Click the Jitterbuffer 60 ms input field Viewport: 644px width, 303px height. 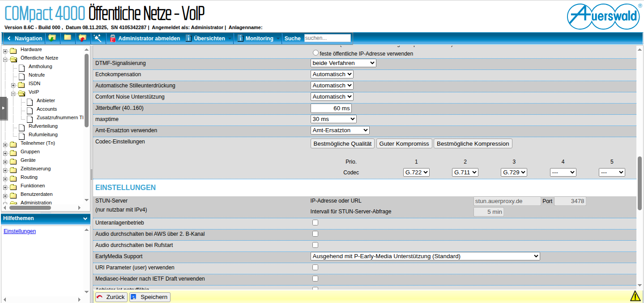[331, 108]
